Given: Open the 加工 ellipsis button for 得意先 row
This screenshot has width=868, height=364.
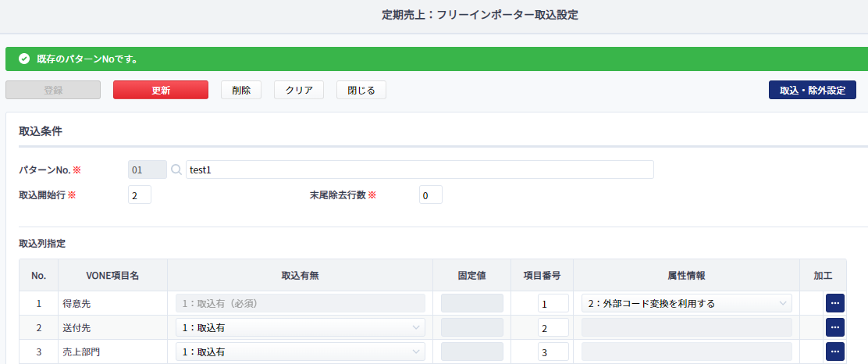Looking at the screenshot, I should pos(834,303).
